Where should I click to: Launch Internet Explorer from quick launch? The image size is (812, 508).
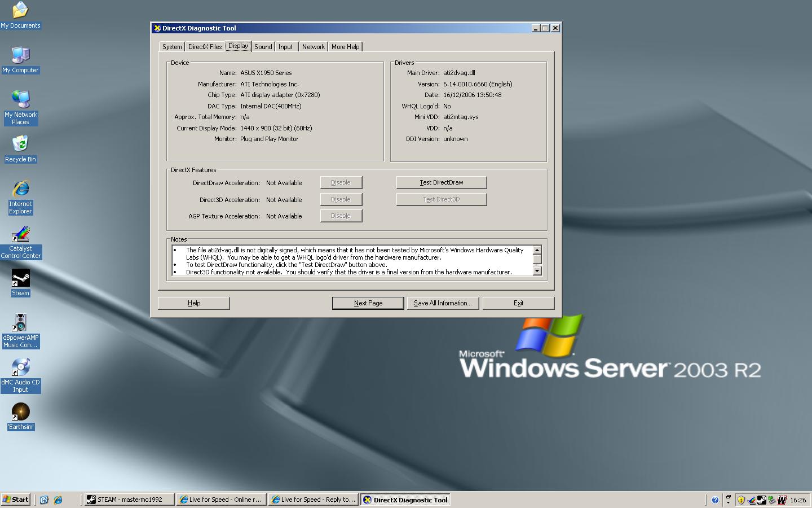(x=58, y=500)
